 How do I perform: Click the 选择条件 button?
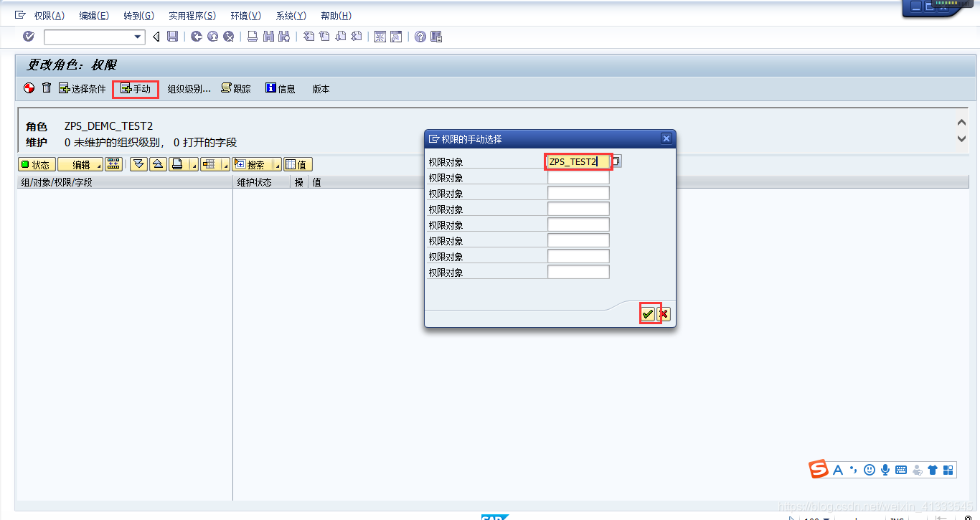coord(82,89)
